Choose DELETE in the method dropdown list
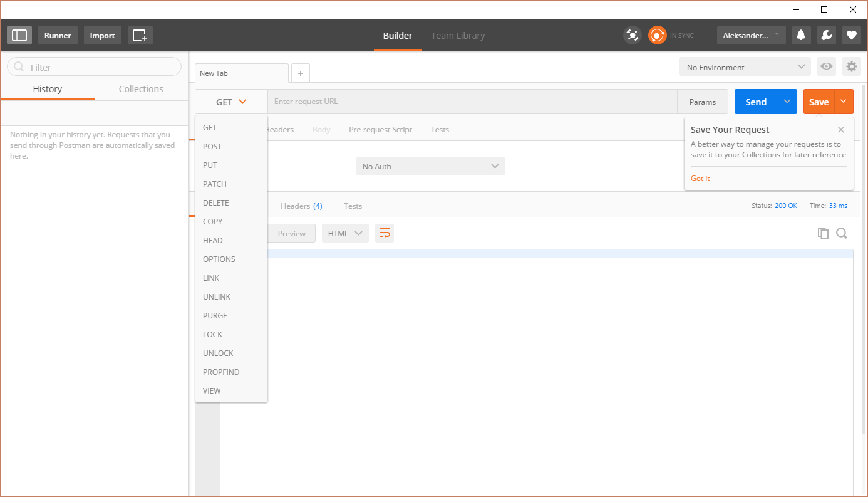The width and height of the screenshot is (868, 497). click(216, 202)
